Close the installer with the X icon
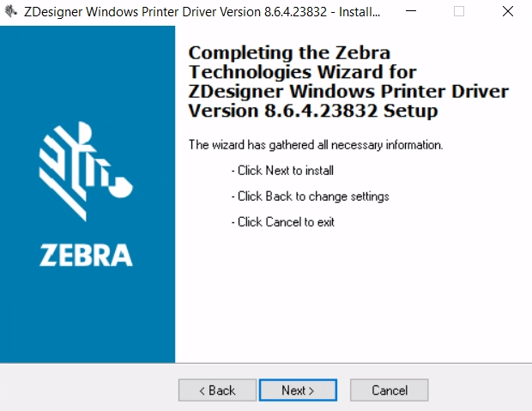 (x=508, y=11)
